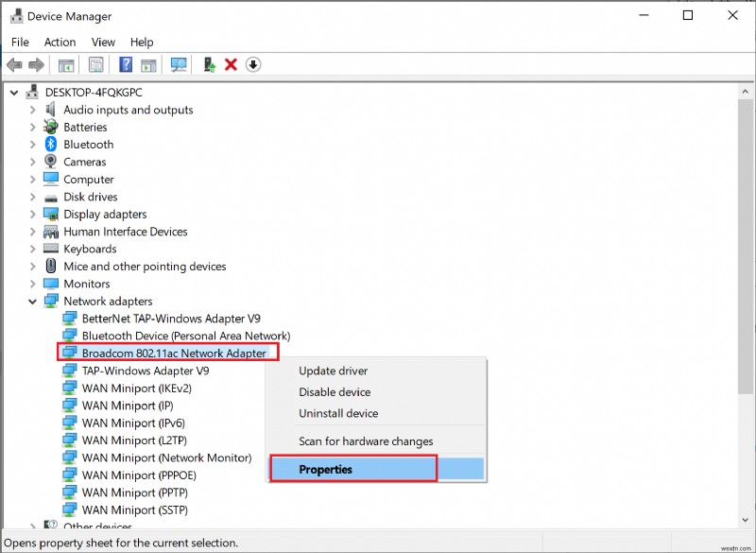Select TAP-Windows Adapter V9
Screen dimensions: 756x553
[x=146, y=371]
